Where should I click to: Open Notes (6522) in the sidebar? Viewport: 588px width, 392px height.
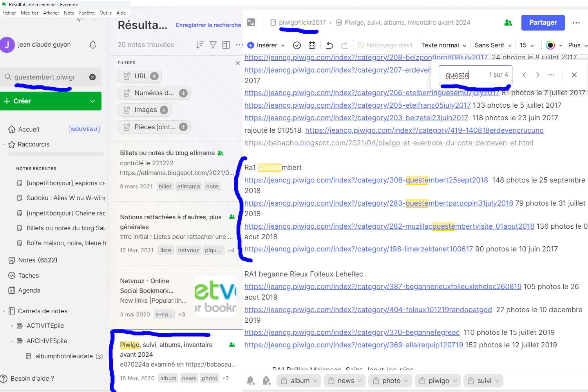pyautogui.click(x=38, y=260)
